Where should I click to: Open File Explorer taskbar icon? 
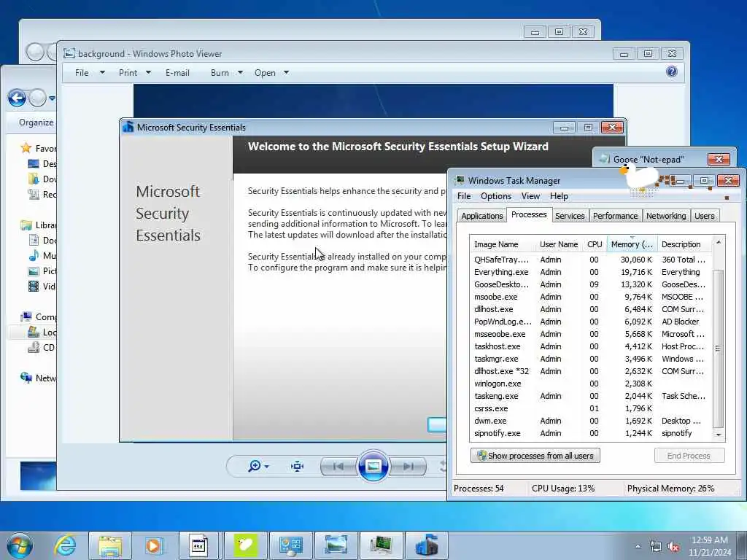coord(110,545)
